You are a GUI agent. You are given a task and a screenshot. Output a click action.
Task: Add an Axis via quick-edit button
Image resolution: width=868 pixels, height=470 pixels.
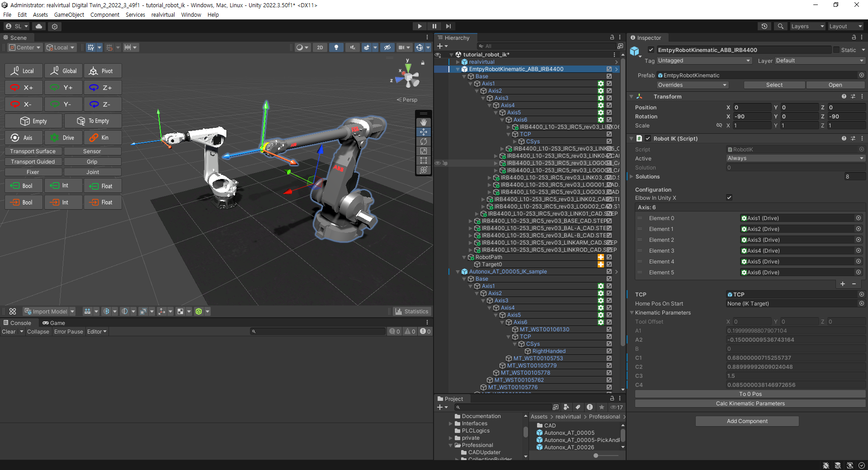(x=24, y=138)
